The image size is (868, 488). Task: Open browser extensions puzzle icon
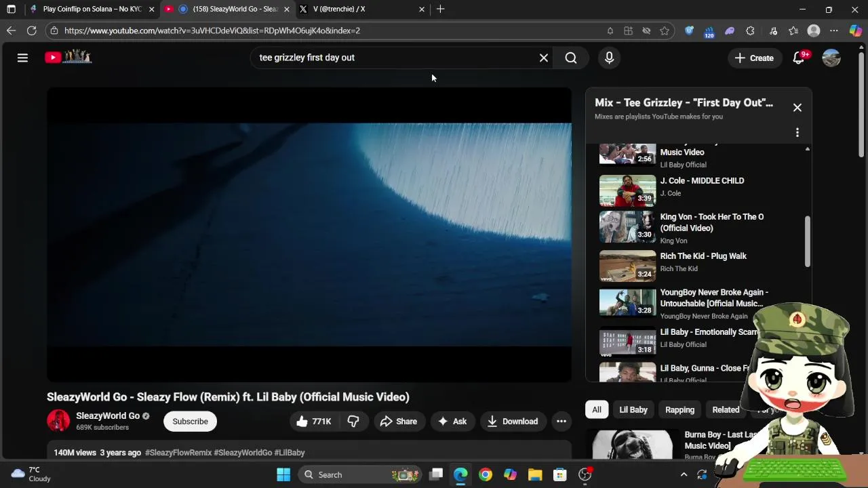[750, 30]
